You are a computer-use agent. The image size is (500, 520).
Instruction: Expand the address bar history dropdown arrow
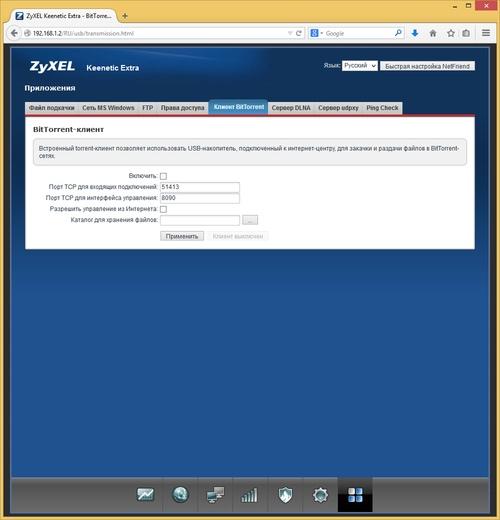click(290, 33)
